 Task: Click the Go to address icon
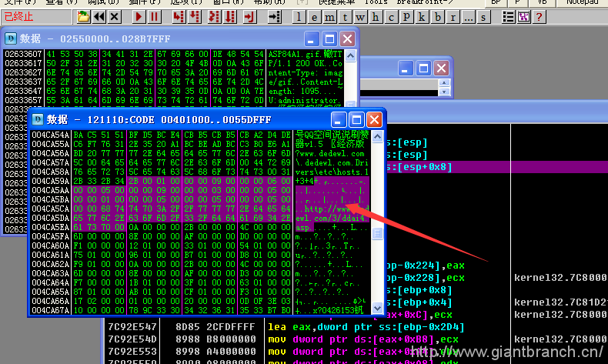[275, 16]
